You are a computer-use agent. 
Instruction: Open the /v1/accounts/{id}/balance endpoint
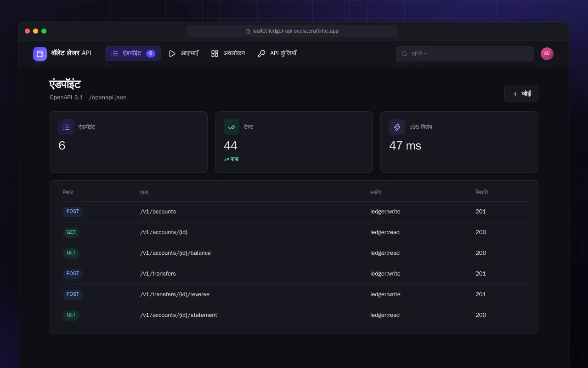coord(175,253)
